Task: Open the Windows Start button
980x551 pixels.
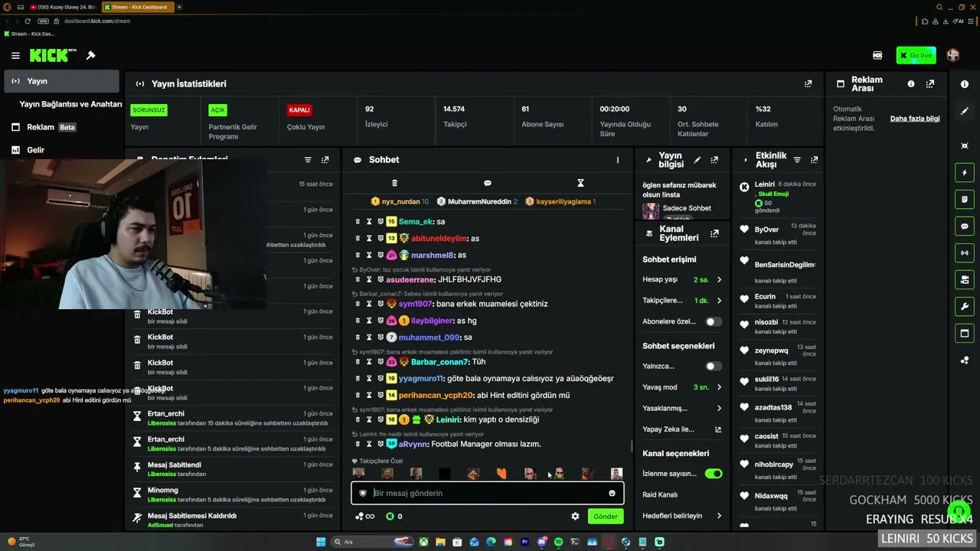Action: [x=321, y=542]
